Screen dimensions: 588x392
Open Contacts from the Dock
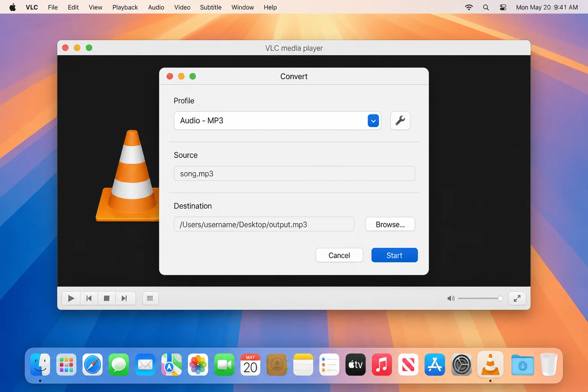point(277,364)
